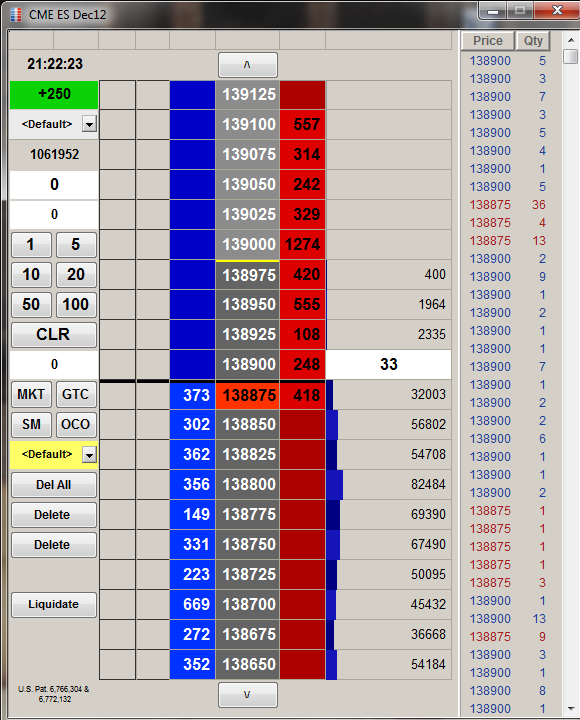Click volume value 82484
580x720 pixels.
click(428, 484)
